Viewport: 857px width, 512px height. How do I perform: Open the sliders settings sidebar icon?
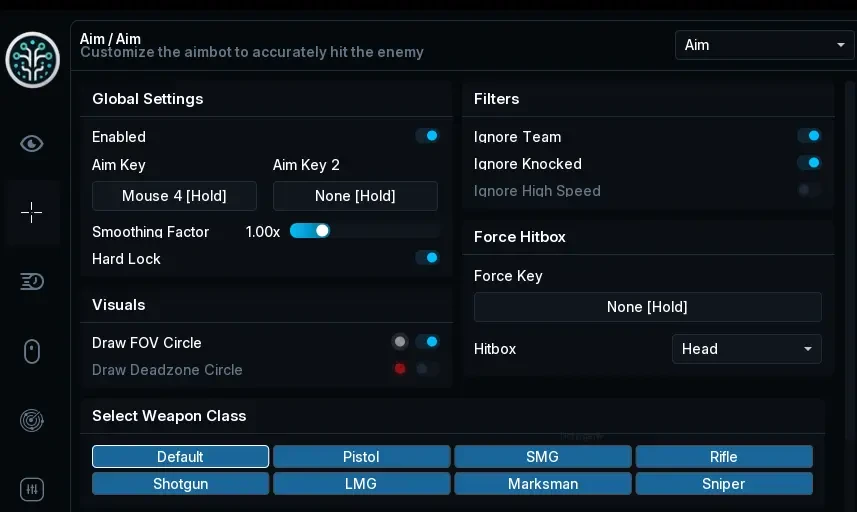[32, 489]
